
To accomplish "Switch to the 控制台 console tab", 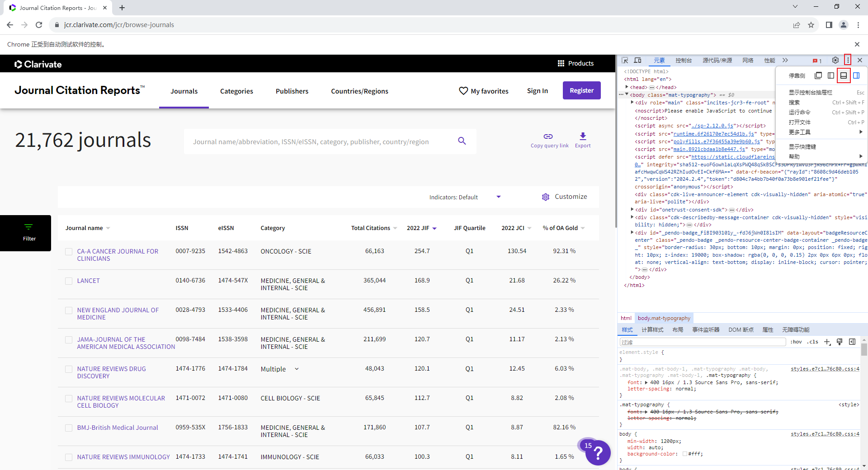I will point(684,60).
